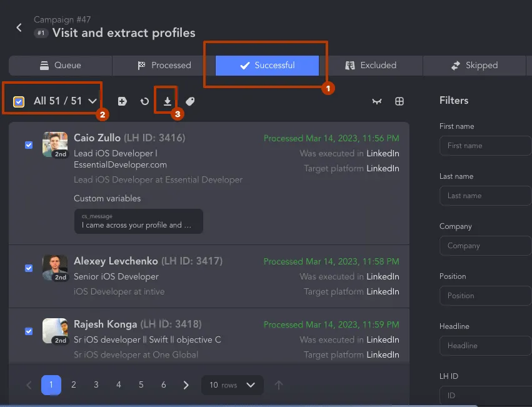Go to page 4
Image resolution: width=532 pixels, height=407 pixels.
118,384
